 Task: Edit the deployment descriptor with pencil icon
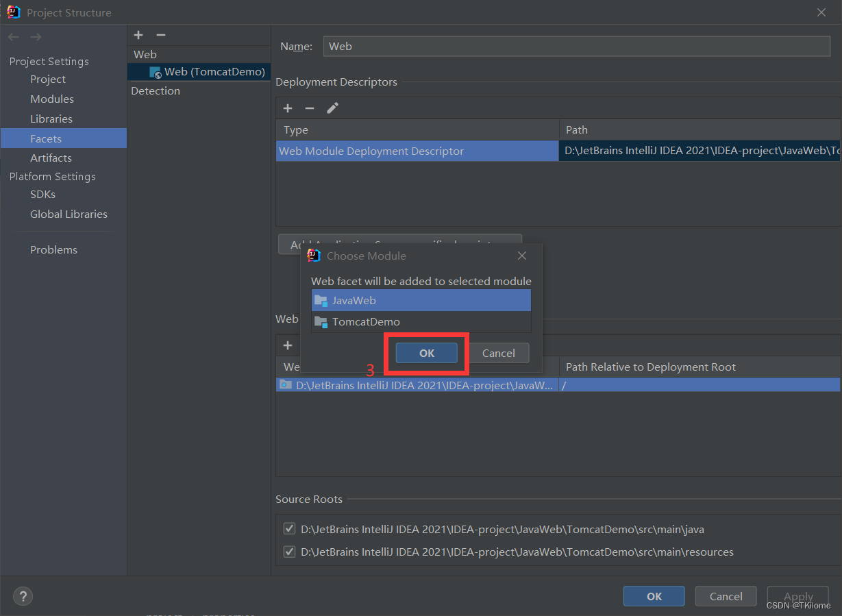(332, 108)
